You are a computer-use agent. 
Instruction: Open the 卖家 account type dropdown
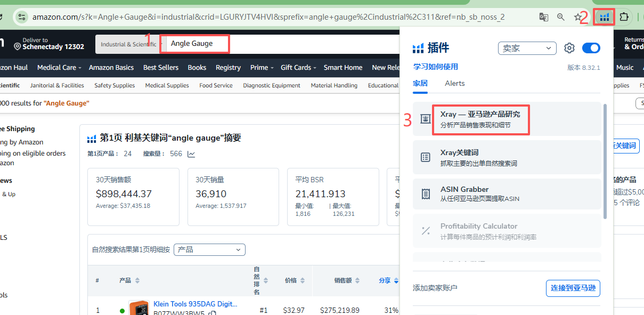(527, 49)
